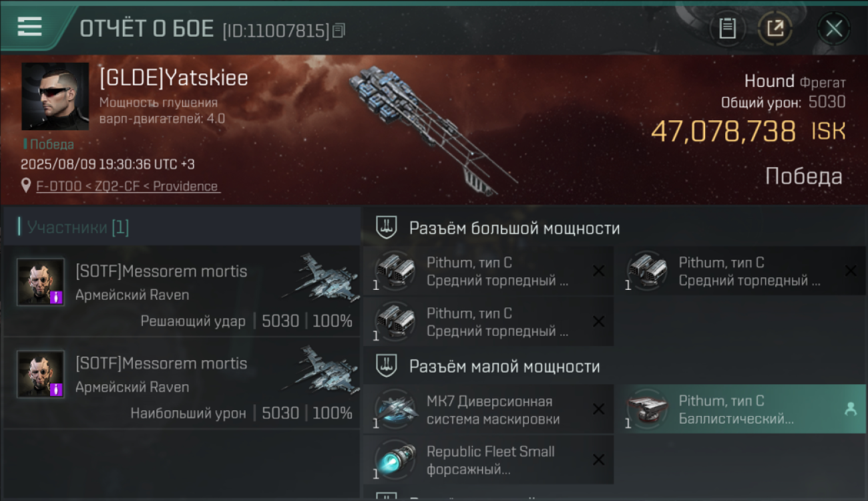The width and height of the screenshot is (868, 501).
Task: Click the X on third torpedo launcher row
Action: [x=599, y=321]
